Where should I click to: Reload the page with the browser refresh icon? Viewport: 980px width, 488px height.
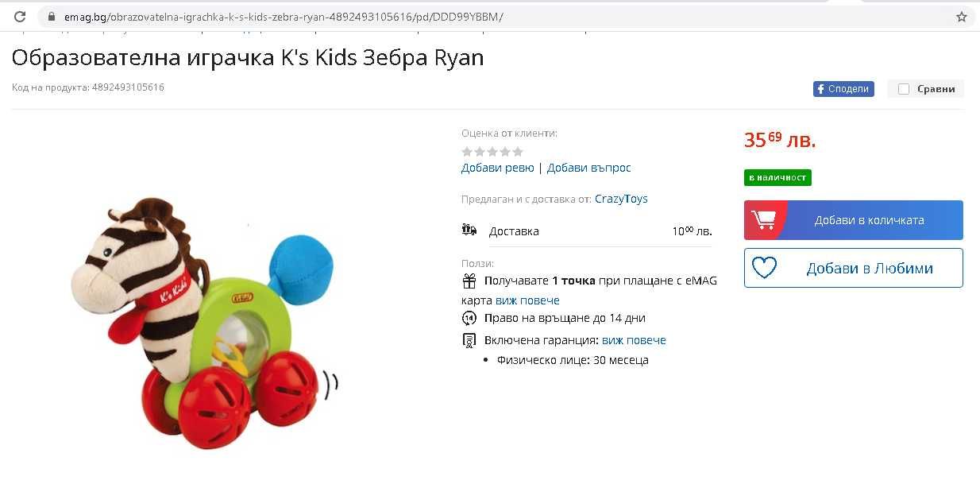tap(20, 17)
